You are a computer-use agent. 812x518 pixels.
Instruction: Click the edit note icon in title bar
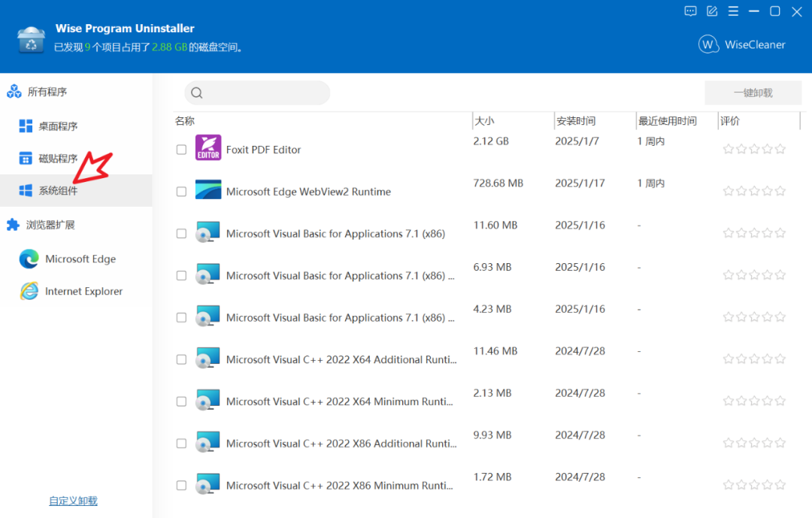pos(712,11)
